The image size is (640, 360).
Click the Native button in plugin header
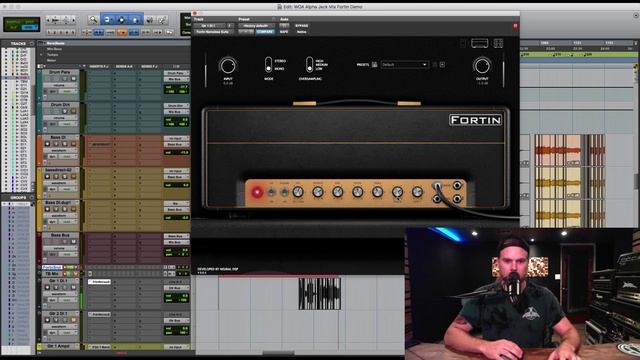[x=302, y=32]
